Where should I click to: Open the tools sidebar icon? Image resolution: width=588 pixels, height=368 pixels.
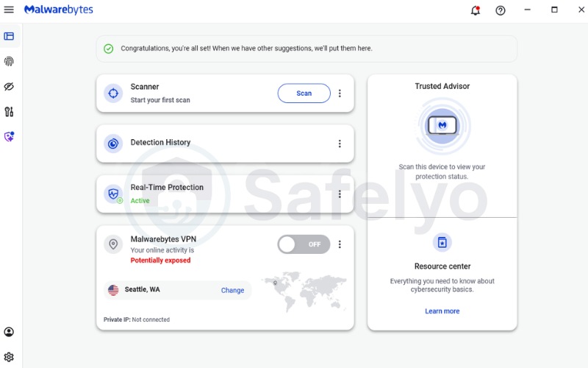(x=9, y=112)
